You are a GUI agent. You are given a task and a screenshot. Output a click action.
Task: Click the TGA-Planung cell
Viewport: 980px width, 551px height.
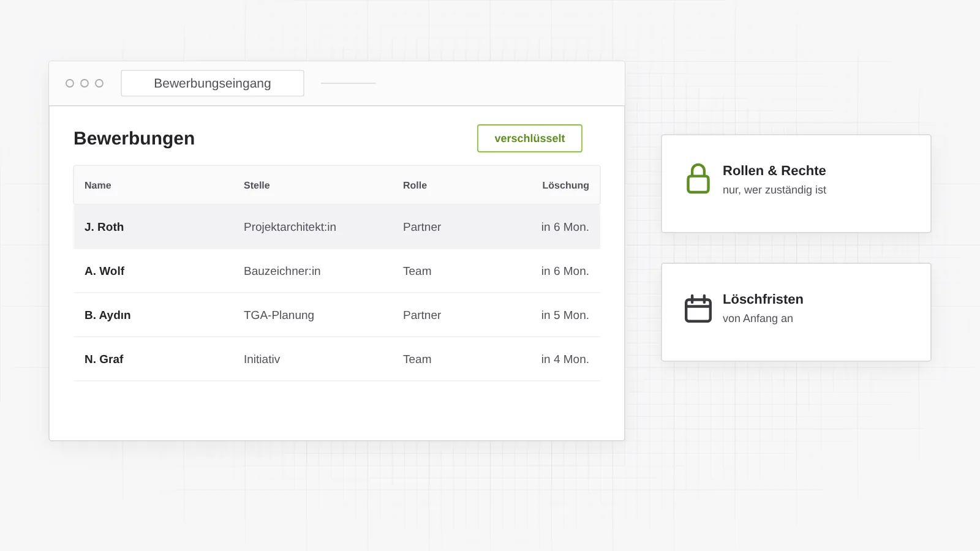point(279,315)
